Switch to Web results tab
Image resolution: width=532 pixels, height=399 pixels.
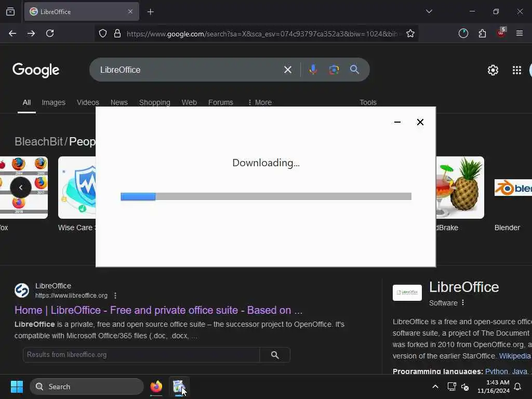pos(189,102)
